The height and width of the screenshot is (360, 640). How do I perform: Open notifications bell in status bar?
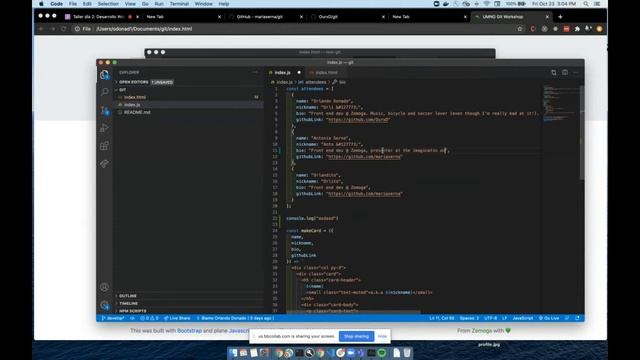pyautogui.click(x=578, y=318)
